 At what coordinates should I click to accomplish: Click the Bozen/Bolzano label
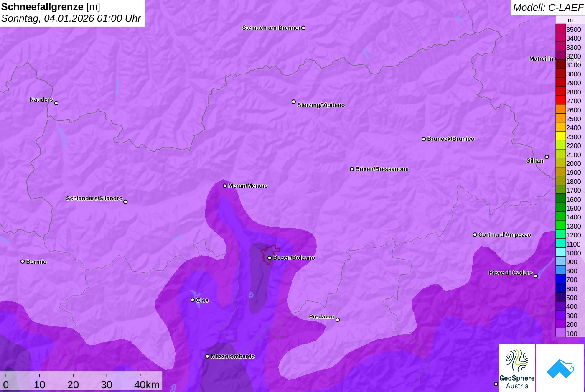coord(294,258)
